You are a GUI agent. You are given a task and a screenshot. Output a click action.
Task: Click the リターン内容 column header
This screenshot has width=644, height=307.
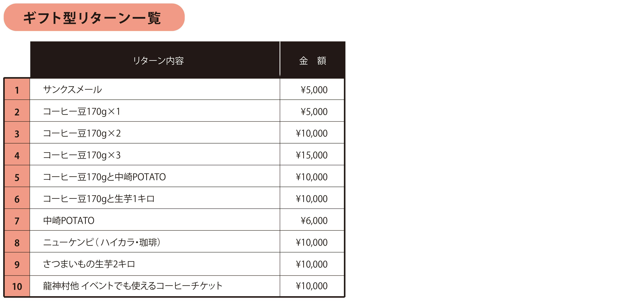158,61
